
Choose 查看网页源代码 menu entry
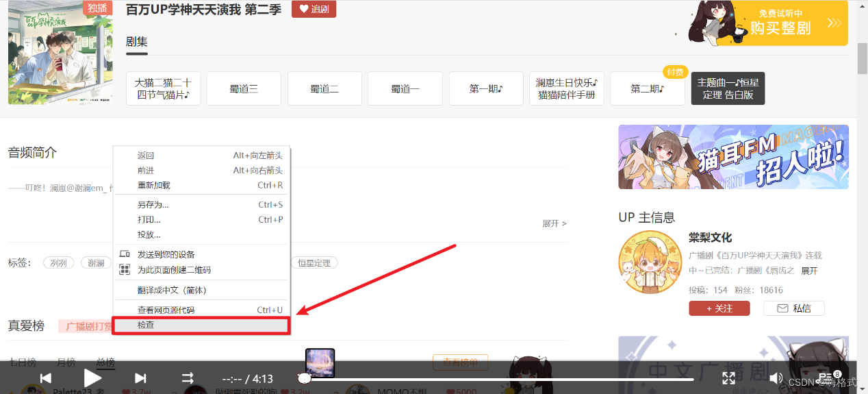203,310
